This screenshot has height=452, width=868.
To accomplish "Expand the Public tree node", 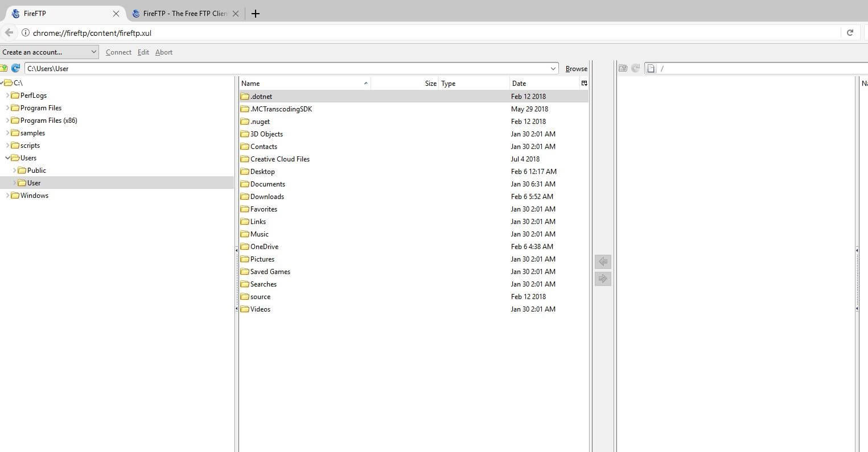I will pyautogui.click(x=14, y=170).
